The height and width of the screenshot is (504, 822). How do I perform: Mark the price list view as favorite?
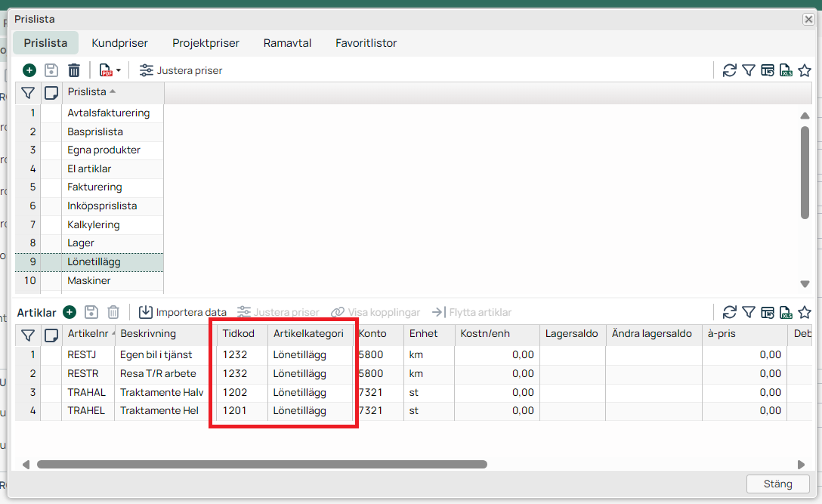[x=805, y=70]
